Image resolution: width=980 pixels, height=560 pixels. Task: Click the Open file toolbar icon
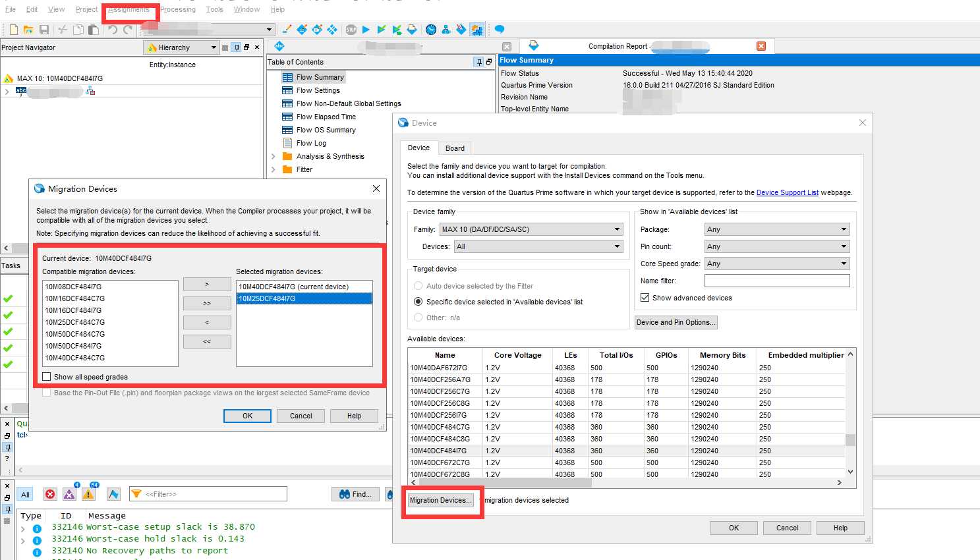click(28, 30)
